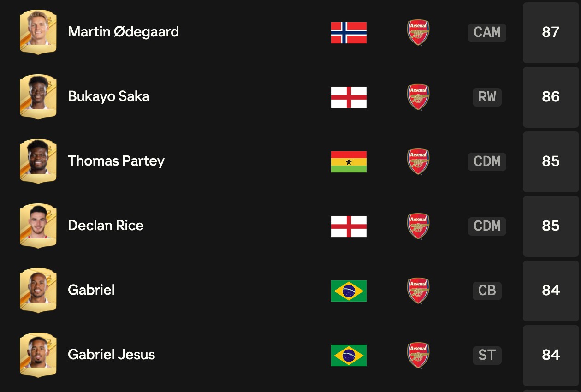The image size is (581, 392).
Task: Click Bukayo Saka's England flag icon
Action: [x=349, y=97]
